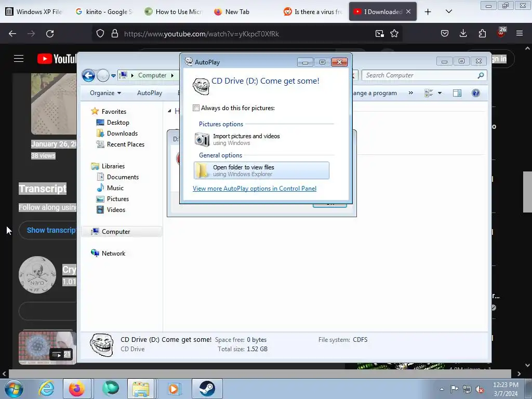The height and width of the screenshot is (399, 532).
Task: Open Firefox downloads panel
Action: click(463, 33)
